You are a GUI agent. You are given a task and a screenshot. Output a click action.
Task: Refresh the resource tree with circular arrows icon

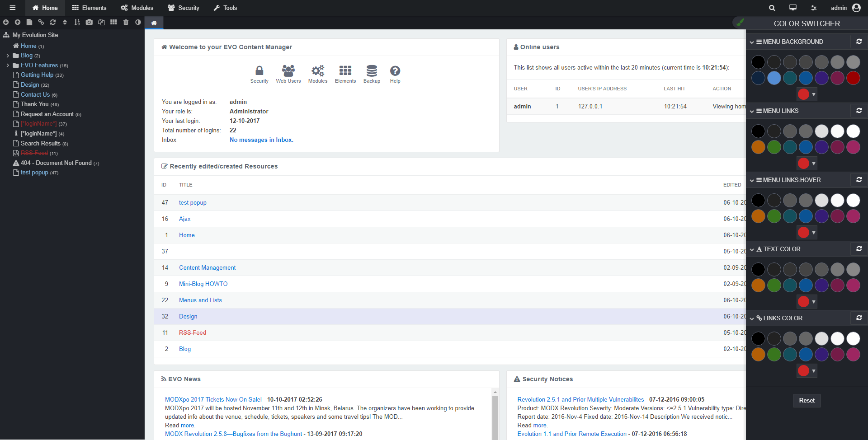53,22
